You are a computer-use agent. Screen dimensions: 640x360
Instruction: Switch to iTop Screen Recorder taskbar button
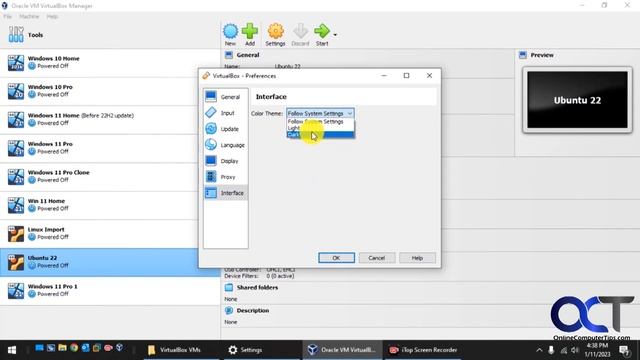click(424, 350)
